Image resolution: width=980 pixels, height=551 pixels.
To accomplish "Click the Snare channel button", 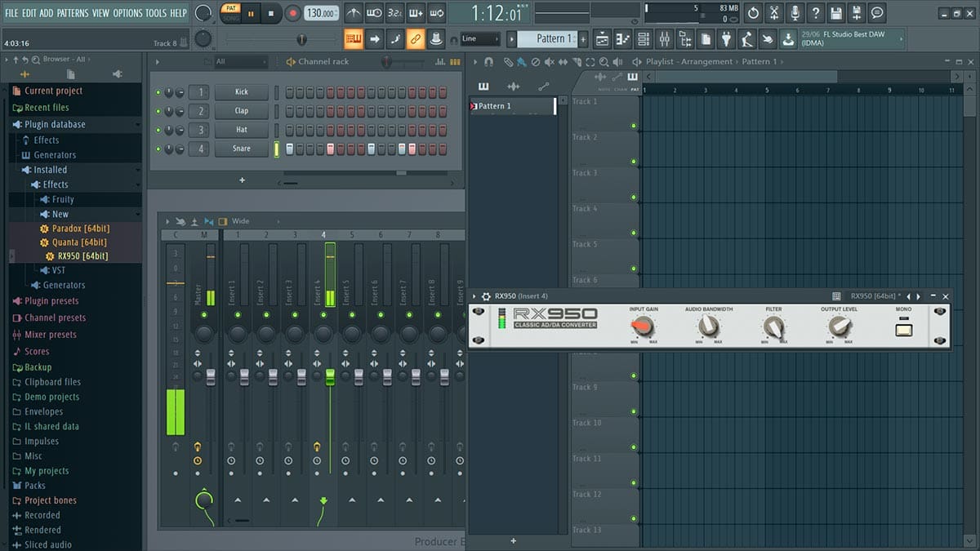I will pyautogui.click(x=242, y=149).
